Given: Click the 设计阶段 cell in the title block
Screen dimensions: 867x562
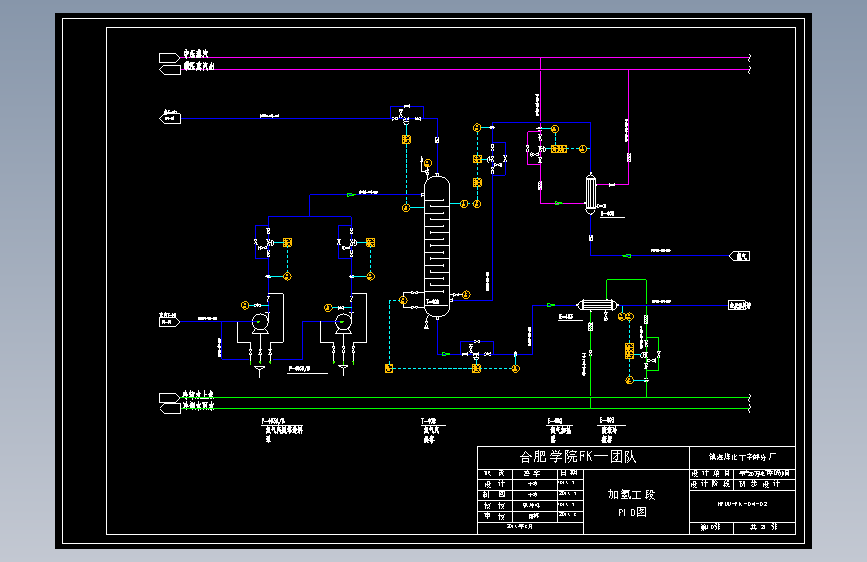Looking at the screenshot, I should coord(711,484).
